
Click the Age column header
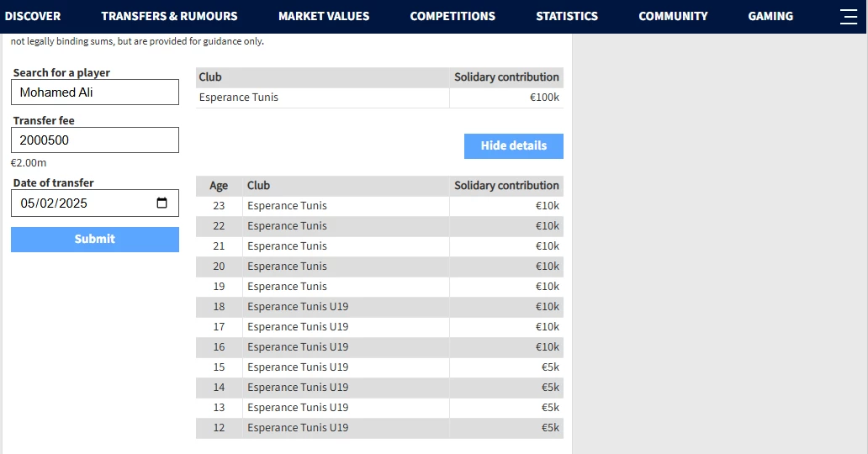(x=219, y=186)
